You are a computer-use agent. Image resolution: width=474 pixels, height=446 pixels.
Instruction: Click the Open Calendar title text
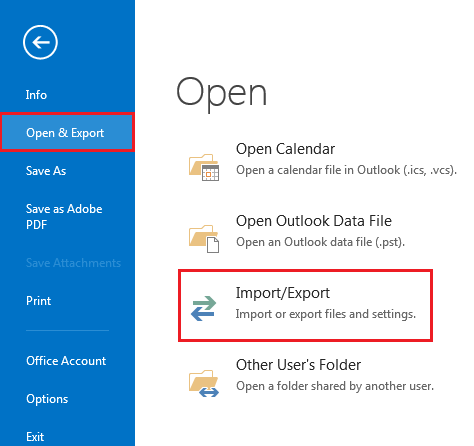pos(285,149)
